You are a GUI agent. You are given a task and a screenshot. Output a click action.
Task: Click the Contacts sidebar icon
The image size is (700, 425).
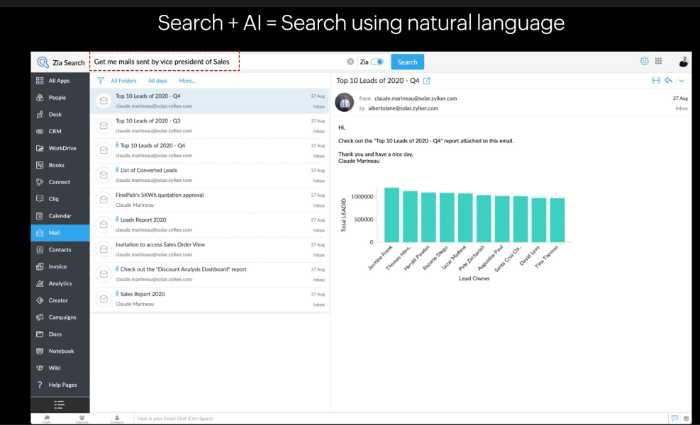[x=40, y=250]
